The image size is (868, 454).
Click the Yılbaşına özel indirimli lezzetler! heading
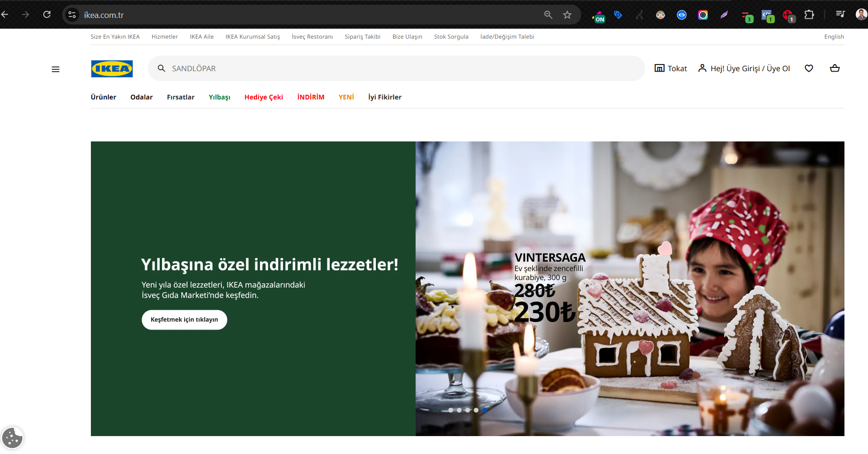270,265
